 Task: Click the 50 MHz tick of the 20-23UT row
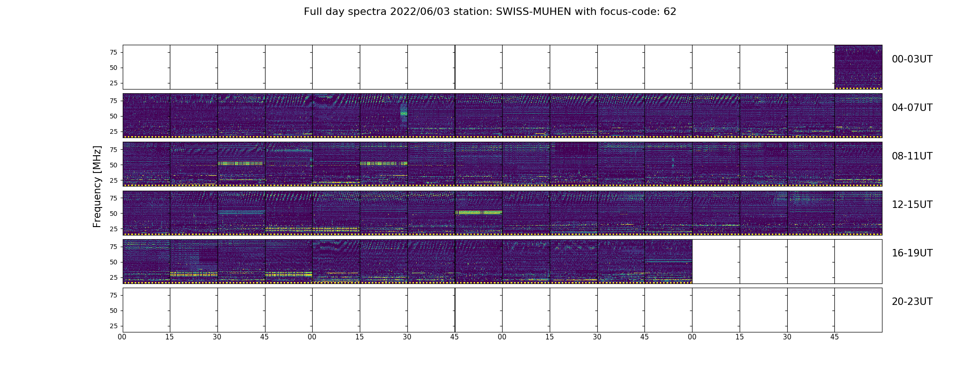pos(113,311)
